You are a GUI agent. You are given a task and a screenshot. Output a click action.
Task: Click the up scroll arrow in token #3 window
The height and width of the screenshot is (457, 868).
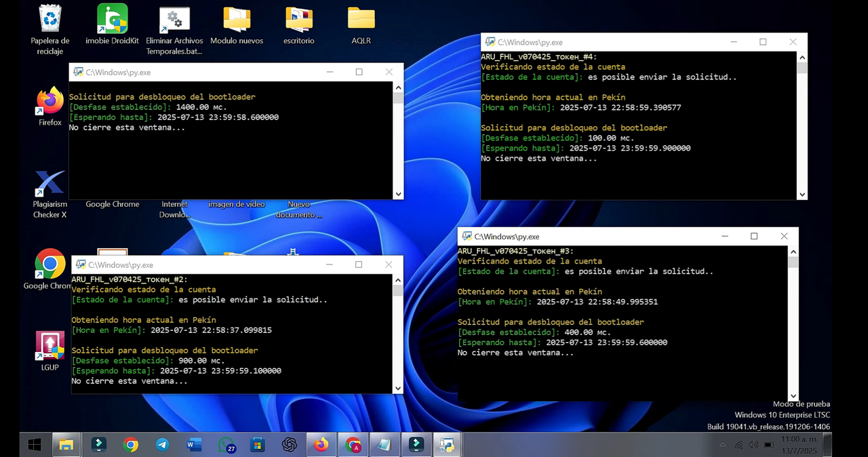793,251
